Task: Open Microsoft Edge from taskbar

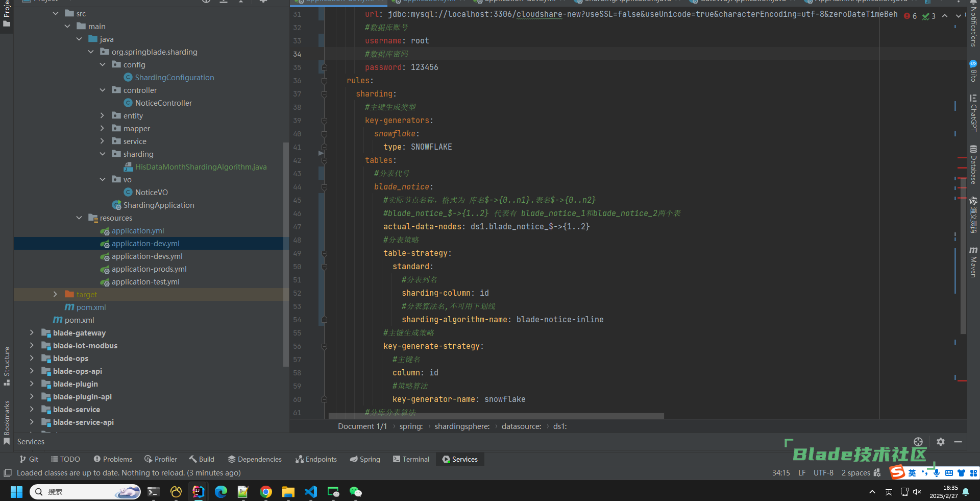Action: pyautogui.click(x=221, y=492)
